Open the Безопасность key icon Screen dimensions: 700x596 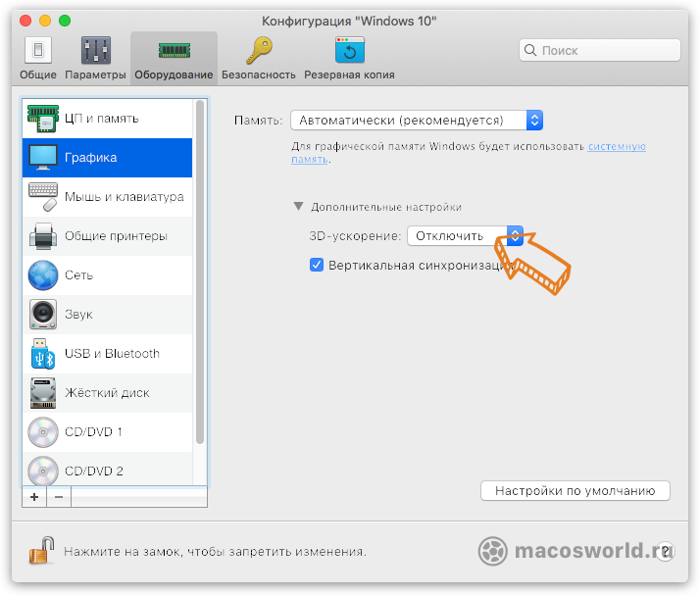click(260, 50)
